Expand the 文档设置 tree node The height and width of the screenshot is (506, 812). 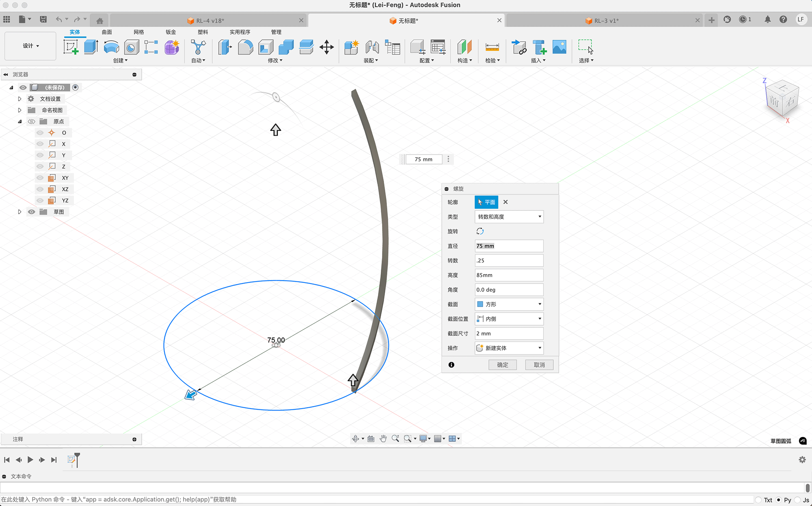(x=19, y=99)
